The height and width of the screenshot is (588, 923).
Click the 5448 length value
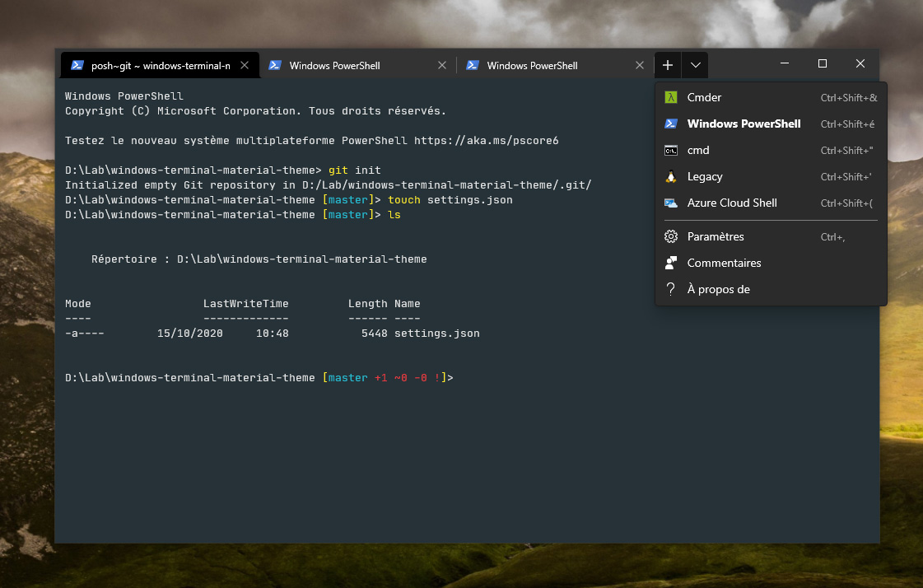pos(375,334)
